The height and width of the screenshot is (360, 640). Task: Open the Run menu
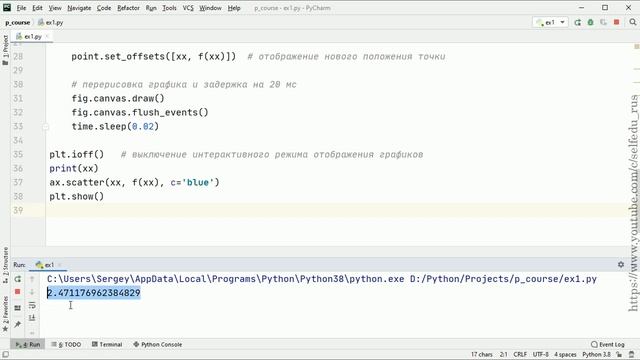pos(151,8)
